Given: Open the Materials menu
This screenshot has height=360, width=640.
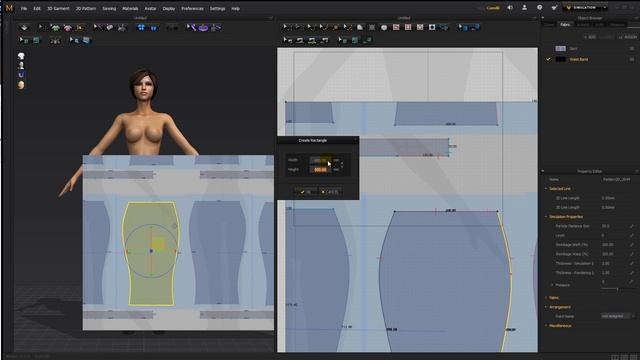Looking at the screenshot, I should tap(130, 9).
